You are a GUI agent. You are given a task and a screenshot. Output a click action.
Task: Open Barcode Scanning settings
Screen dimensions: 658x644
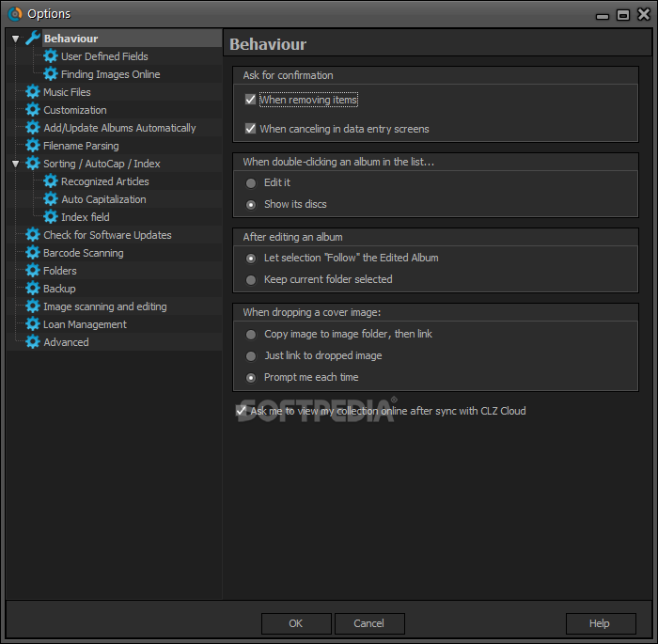pos(84,253)
